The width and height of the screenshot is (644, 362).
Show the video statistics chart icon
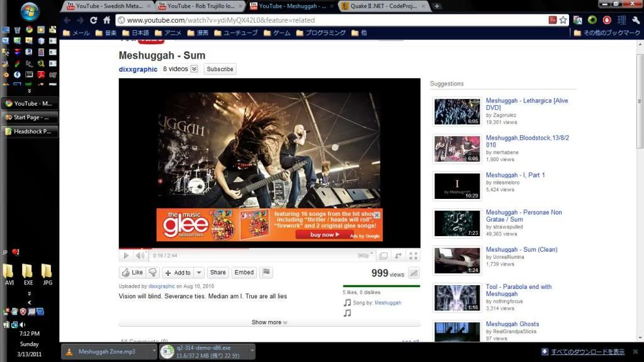(x=414, y=273)
